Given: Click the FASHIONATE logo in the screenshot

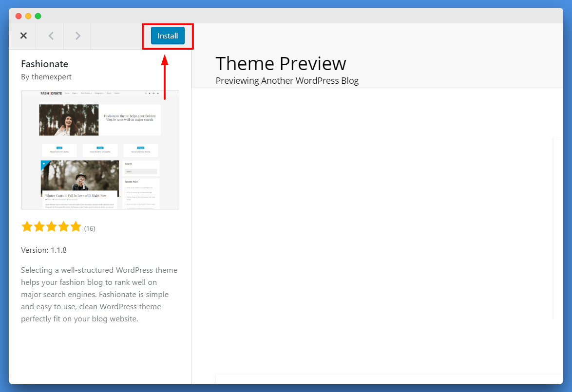Looking at the screenshot, I should click(x=51, y=93).
